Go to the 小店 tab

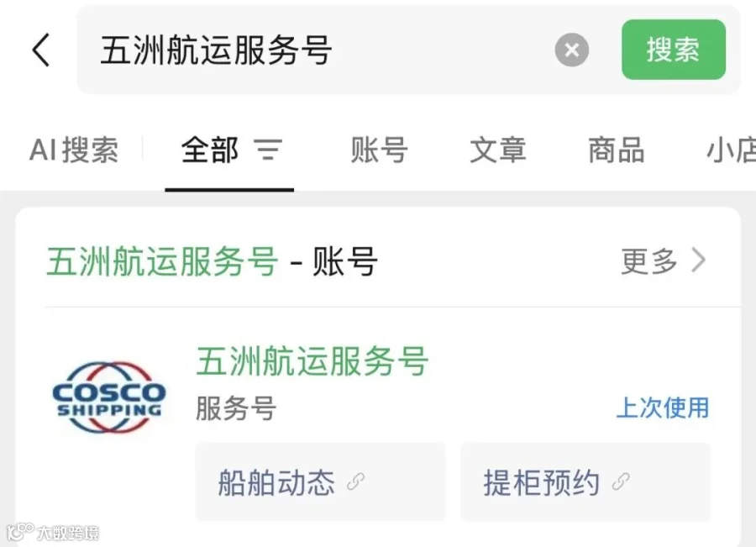tap(731, 150)
